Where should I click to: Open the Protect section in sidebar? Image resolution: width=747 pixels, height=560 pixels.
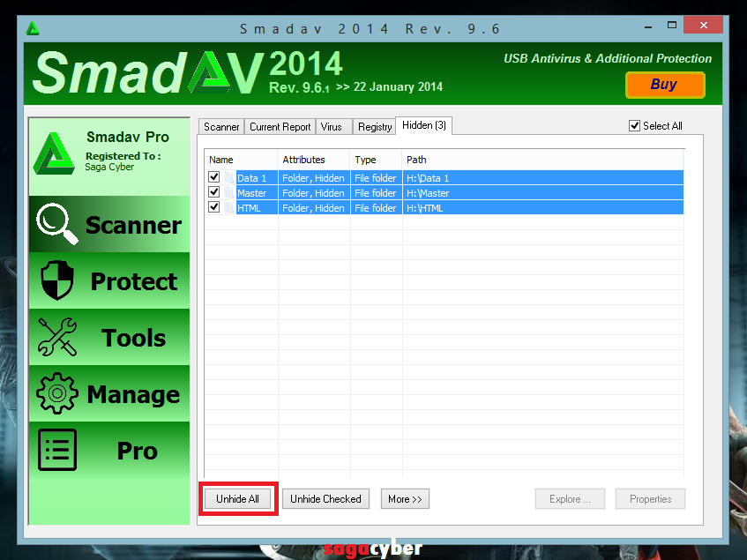pyautogui.click(x=109, y=280)
